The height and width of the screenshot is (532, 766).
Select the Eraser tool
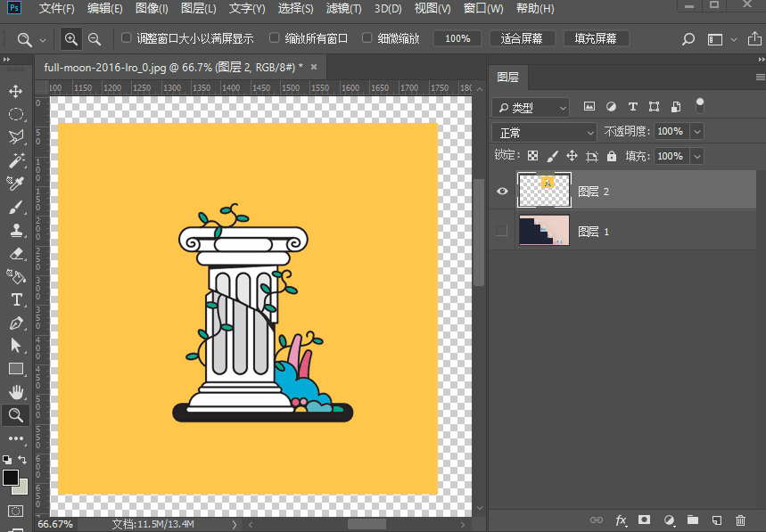[x=15, y=253]
